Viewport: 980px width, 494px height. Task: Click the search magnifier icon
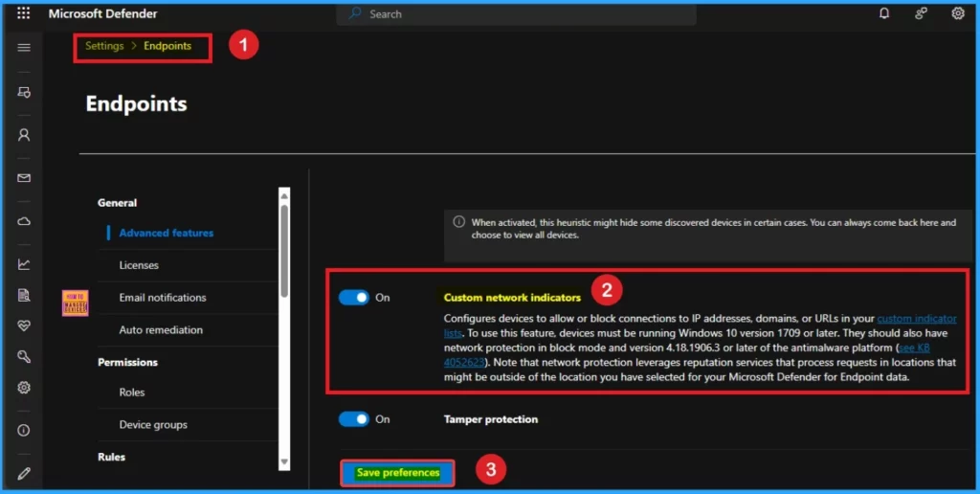[355, 13]
